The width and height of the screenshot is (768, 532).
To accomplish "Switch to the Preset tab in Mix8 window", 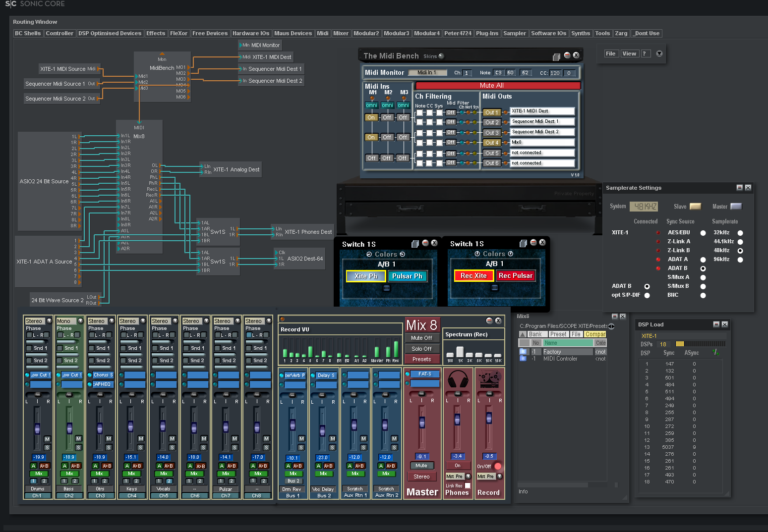I will pos(558,334).
